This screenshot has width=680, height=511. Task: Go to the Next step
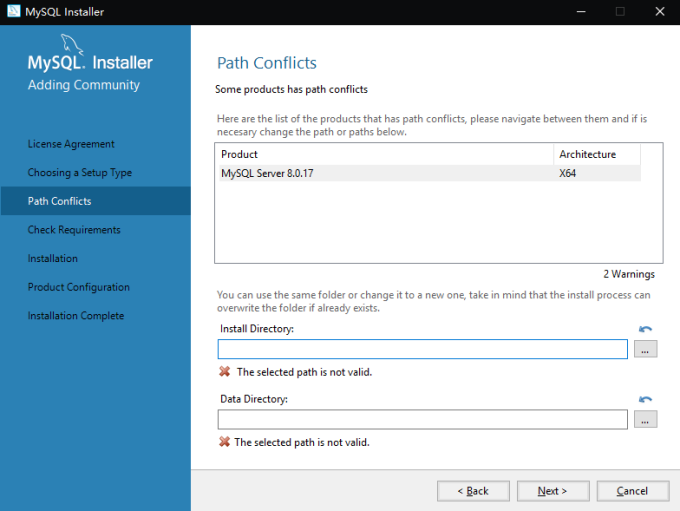[553, 491]
